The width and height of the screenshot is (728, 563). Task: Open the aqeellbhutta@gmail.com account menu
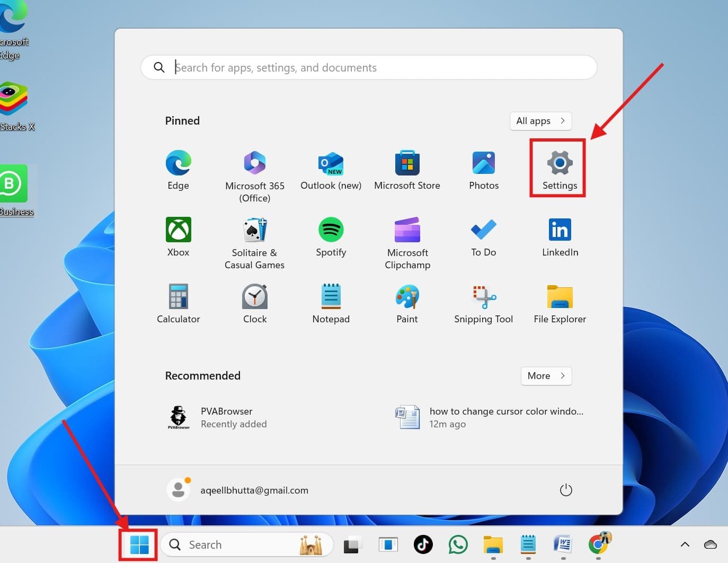(238, 490)
